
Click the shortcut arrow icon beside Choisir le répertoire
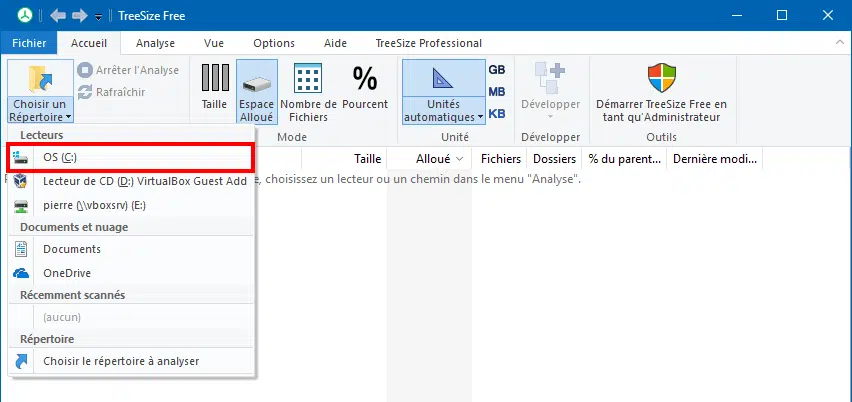21,361
